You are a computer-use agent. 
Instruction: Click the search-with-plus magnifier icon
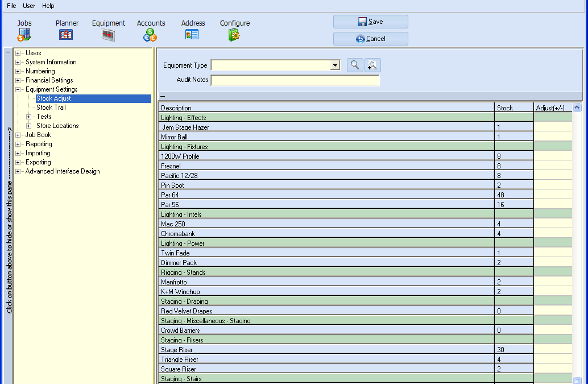click(x=372, y=65)
